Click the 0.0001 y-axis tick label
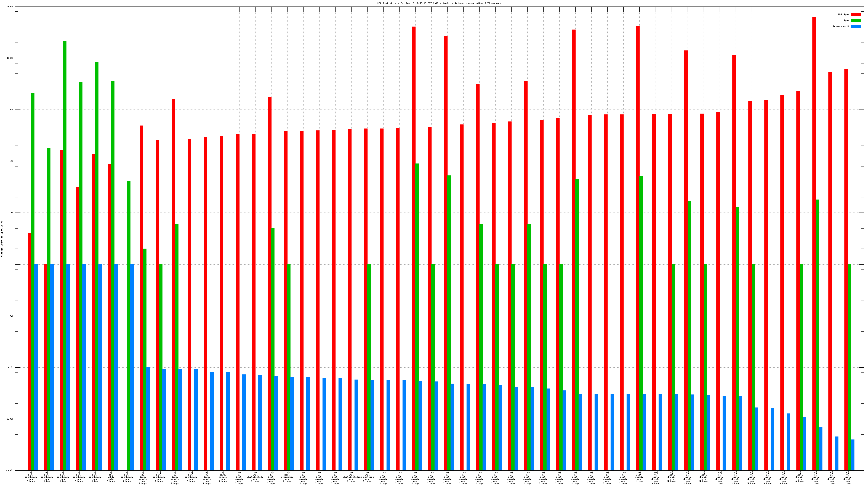 point(10,470)
